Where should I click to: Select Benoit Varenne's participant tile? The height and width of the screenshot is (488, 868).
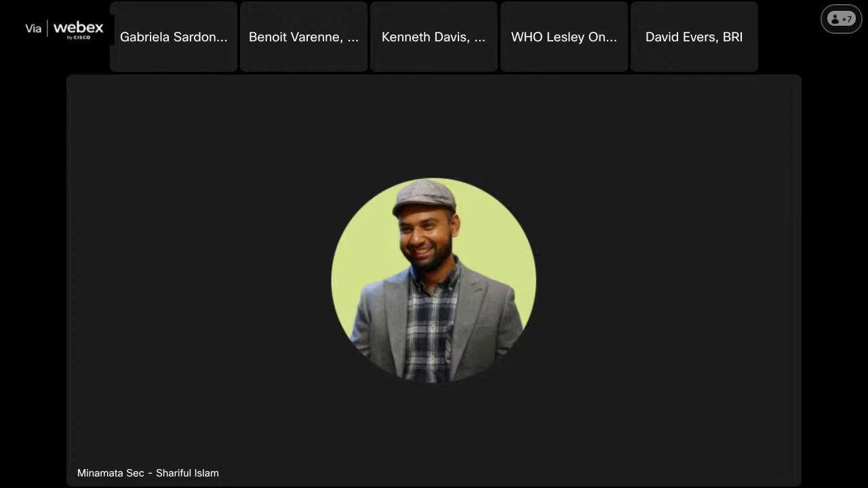[304, 37]
